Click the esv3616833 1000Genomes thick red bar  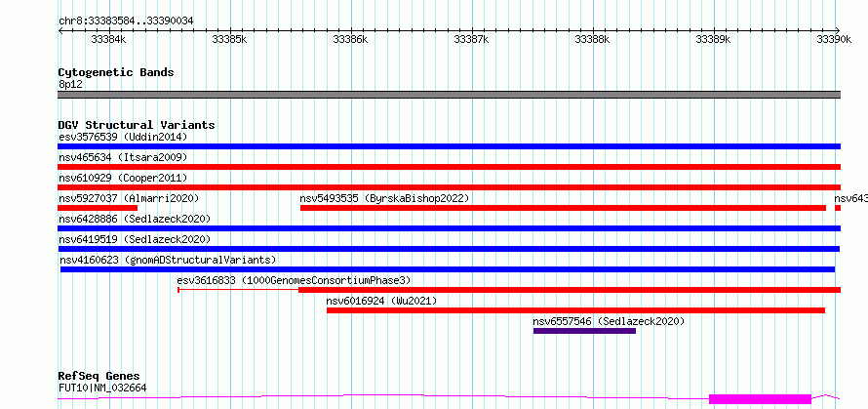pyautogui.click(x=570, y=290)
